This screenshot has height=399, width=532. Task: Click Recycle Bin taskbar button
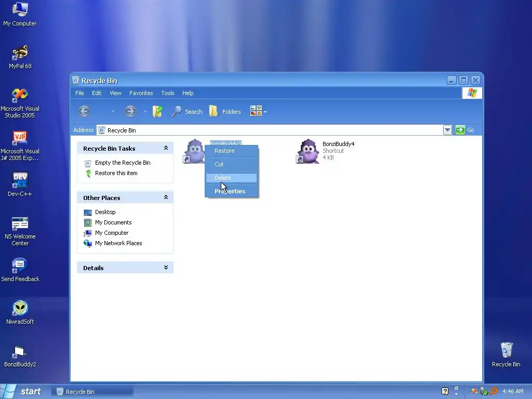(x=92, y=392)
